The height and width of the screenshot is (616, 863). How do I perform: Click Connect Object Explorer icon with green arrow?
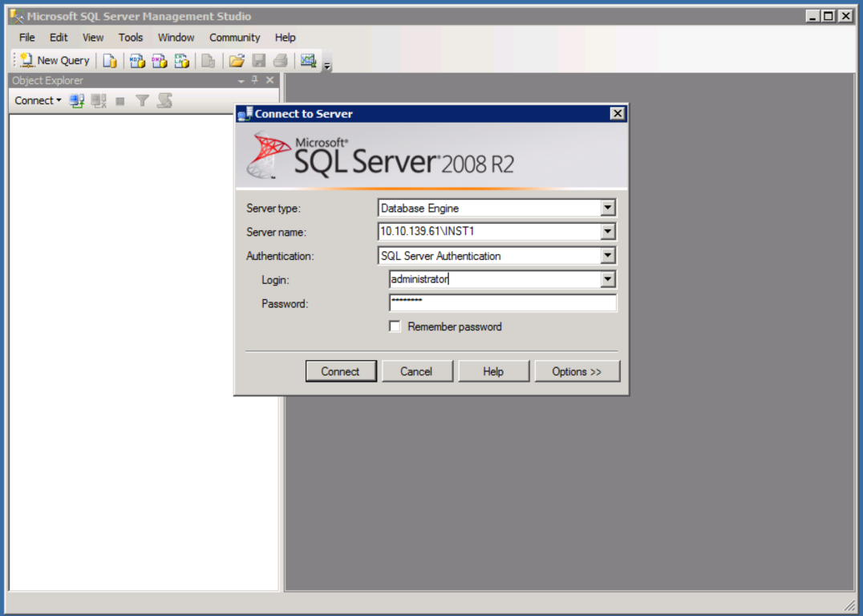pos(77,101)
